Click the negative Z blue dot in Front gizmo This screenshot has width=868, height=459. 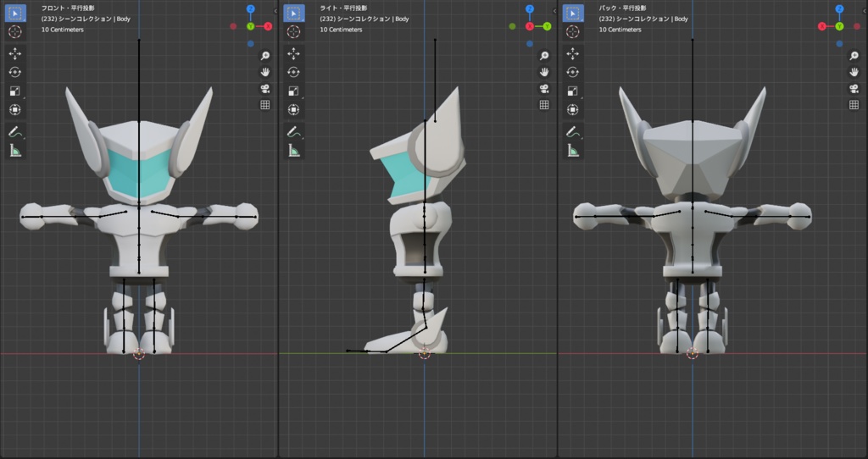pos(251,43)
